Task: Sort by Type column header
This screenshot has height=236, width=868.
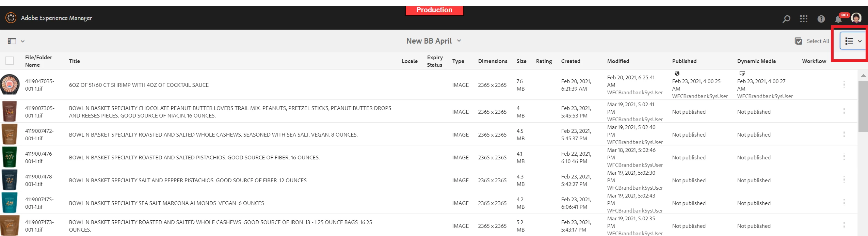Action: pos(458,61)
